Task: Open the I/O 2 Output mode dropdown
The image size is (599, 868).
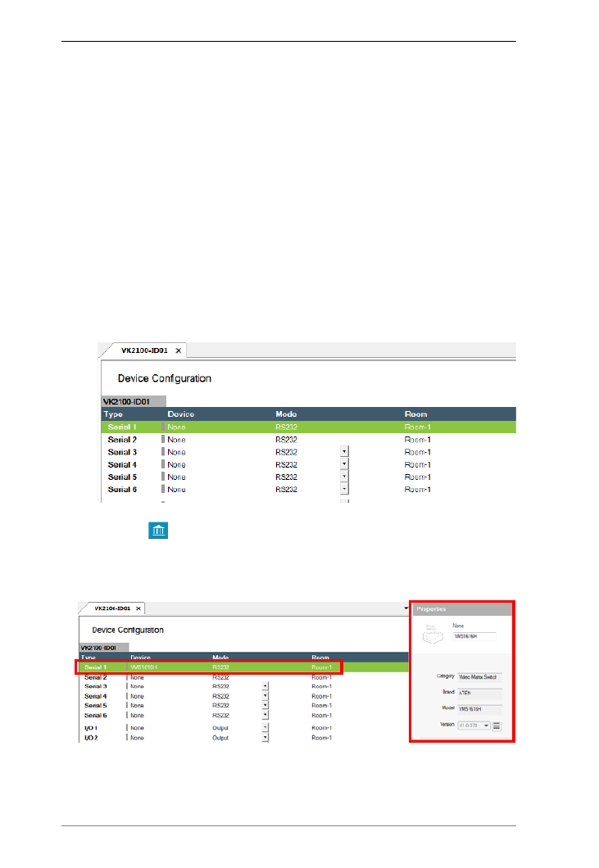Action: 265,737
